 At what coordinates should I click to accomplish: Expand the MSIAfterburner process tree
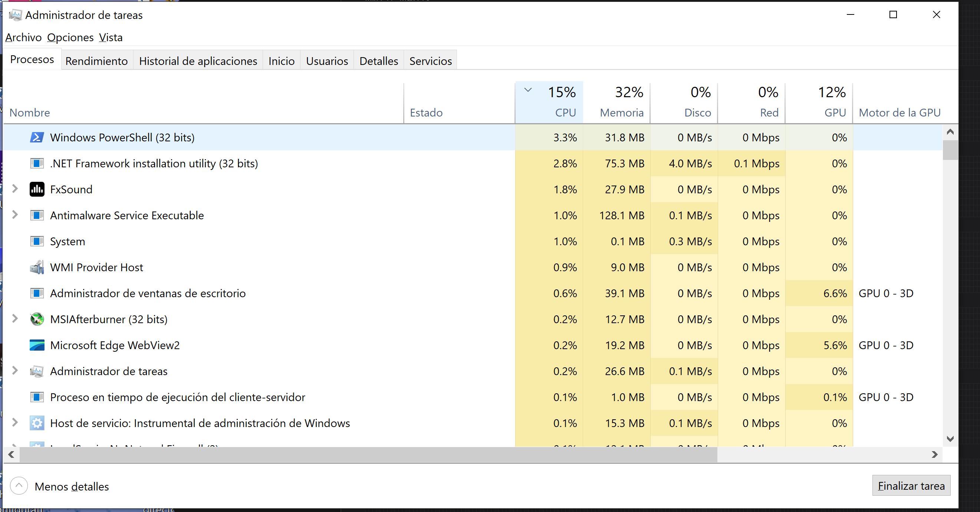[x=15, y=318]
